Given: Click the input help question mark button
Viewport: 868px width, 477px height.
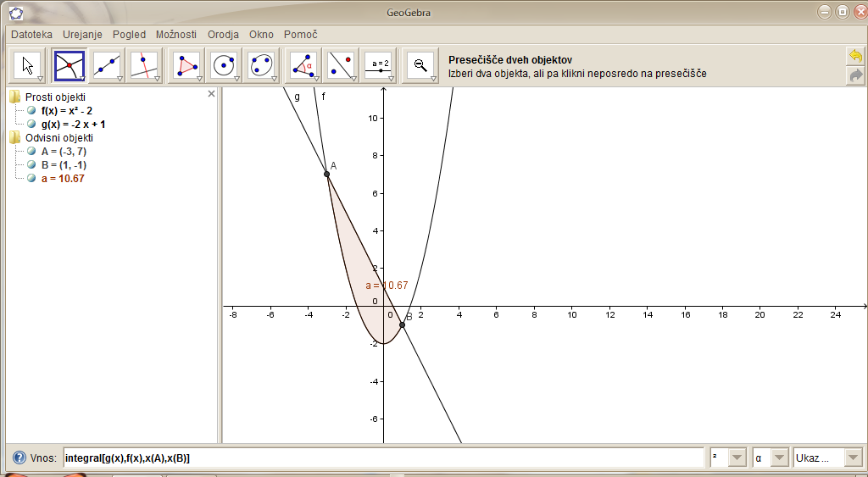Looking at the screenshot, I should click(x=19, y=458).
